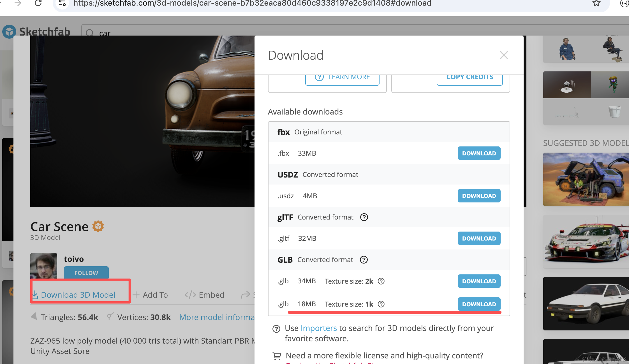The width and height of the screenshot is (629, 364).
Task: Click the car 3D model viewer
Action: coord(142,121)
